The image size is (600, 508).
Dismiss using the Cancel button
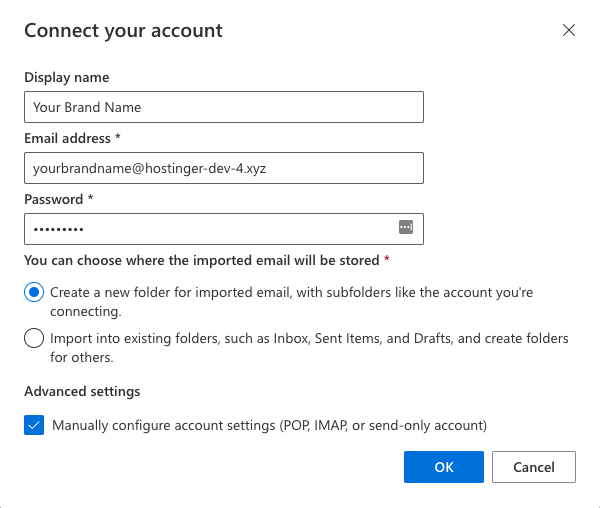coord(534,467)
